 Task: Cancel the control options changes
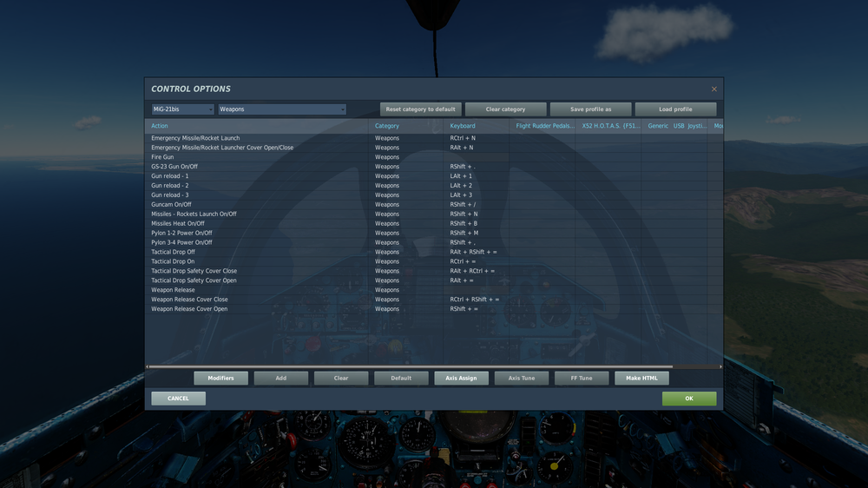(178, 399)
